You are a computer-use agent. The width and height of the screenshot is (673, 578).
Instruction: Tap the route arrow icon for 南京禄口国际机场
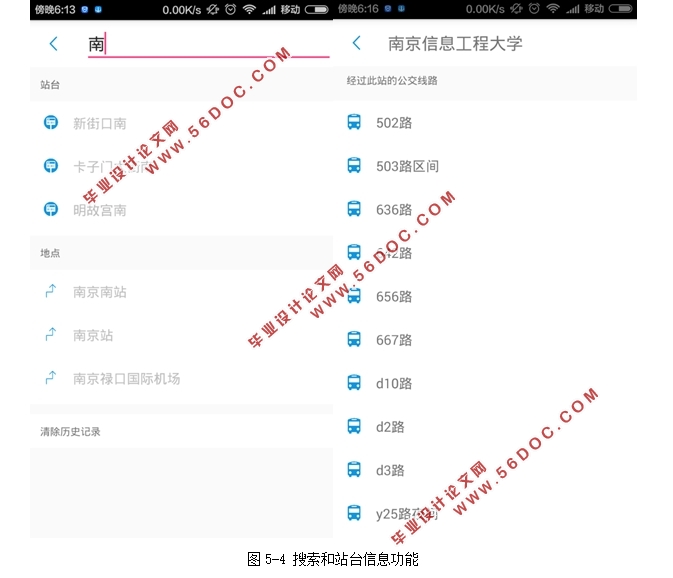pyautogui.click(x=51, y=378)
